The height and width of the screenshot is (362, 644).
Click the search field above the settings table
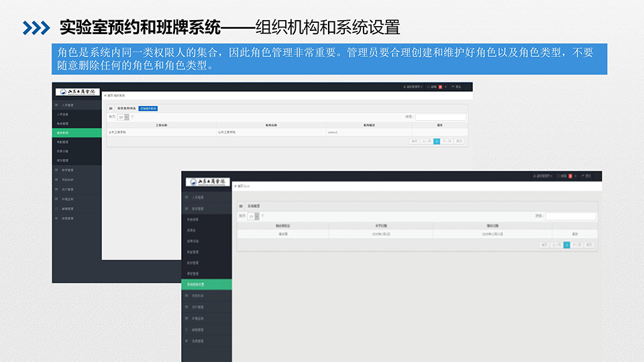tap(570, 217)
